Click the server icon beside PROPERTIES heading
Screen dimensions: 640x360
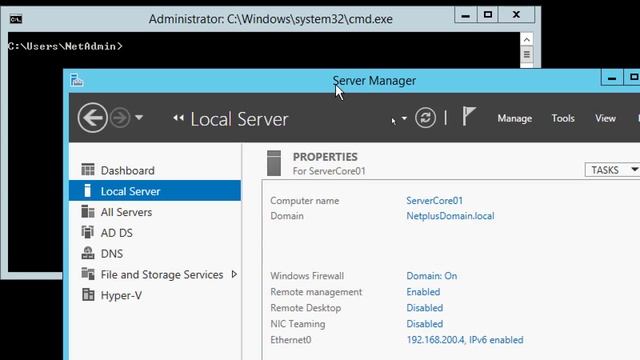click(274, 163)
